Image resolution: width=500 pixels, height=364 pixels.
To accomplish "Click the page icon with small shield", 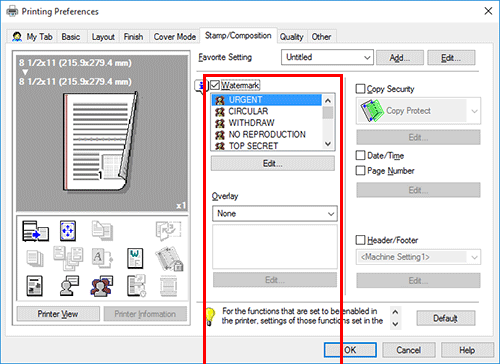I will (136, 286).
